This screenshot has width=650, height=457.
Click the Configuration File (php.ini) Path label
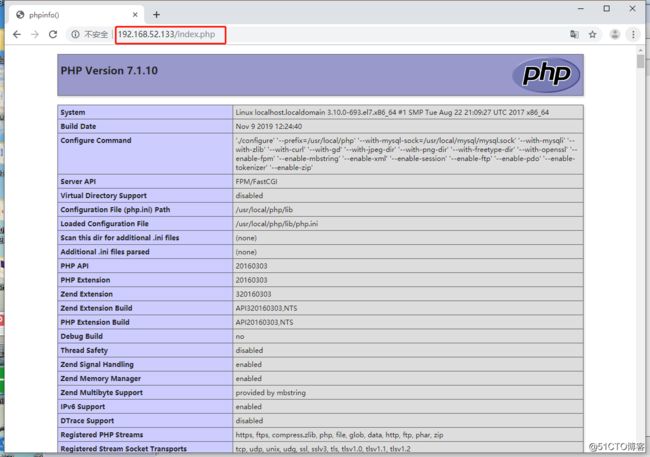click(x=115, y=210)
